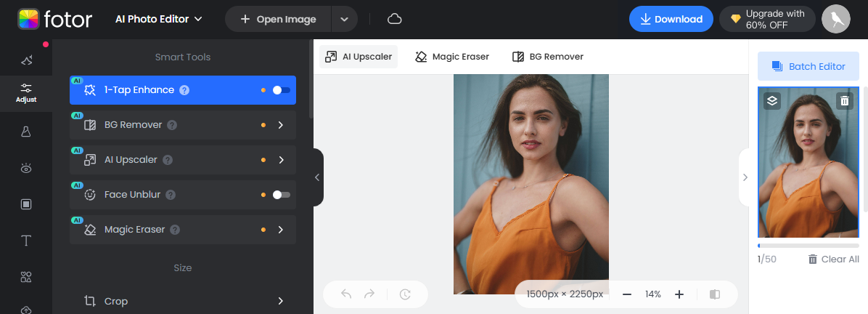Toggle the 1-Tap Enhance switch
Viewport: 868px width, 314px height.
pos(281,90)
